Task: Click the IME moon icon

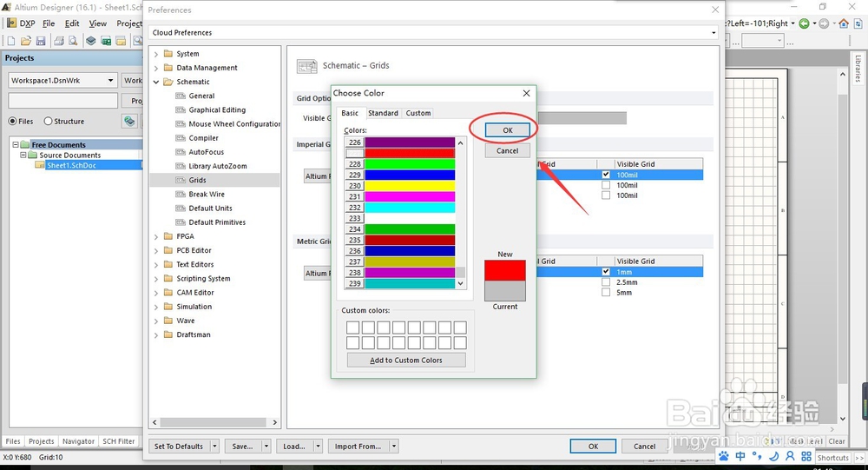Action: point(774,456)
